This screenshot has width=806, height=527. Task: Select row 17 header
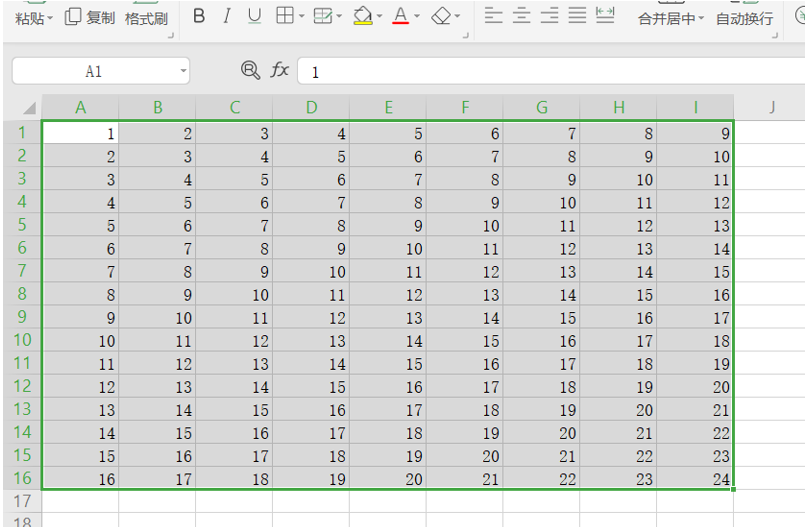tap(22, 501)
